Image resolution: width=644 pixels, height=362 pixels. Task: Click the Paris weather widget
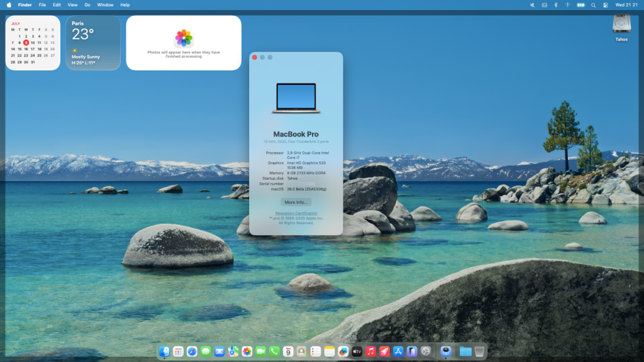tap(93, 43)
